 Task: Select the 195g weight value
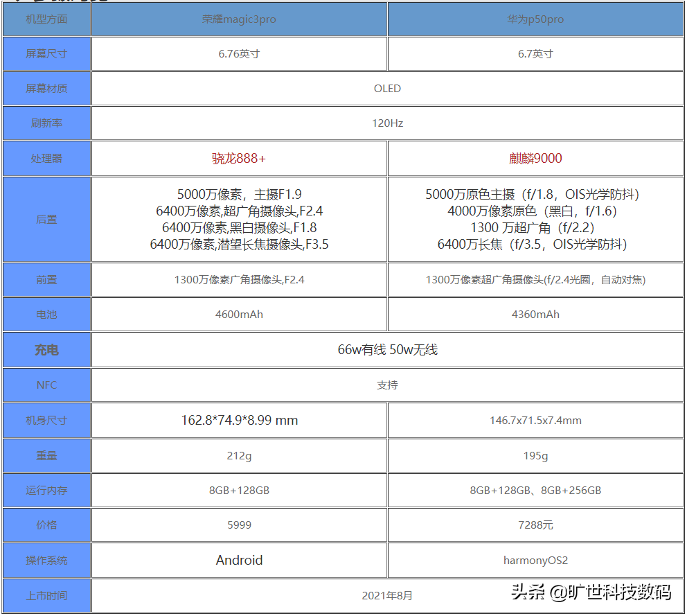tap(535, 455)
